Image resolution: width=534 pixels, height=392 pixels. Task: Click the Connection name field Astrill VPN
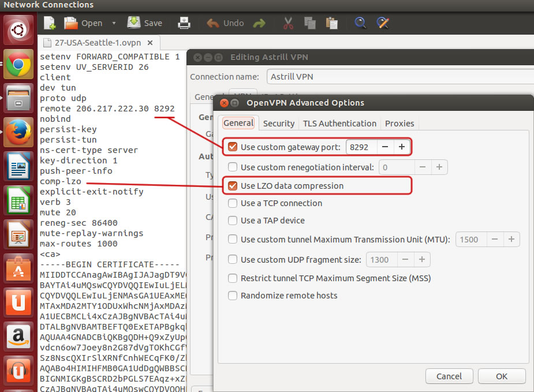point(400,77)
